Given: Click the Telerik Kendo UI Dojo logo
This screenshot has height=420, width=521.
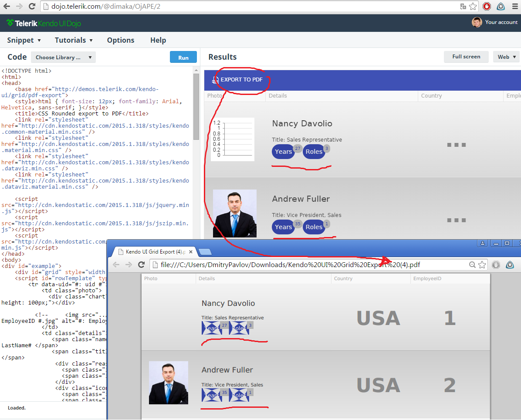Looking at the screenshot, I should pos(44,23).
